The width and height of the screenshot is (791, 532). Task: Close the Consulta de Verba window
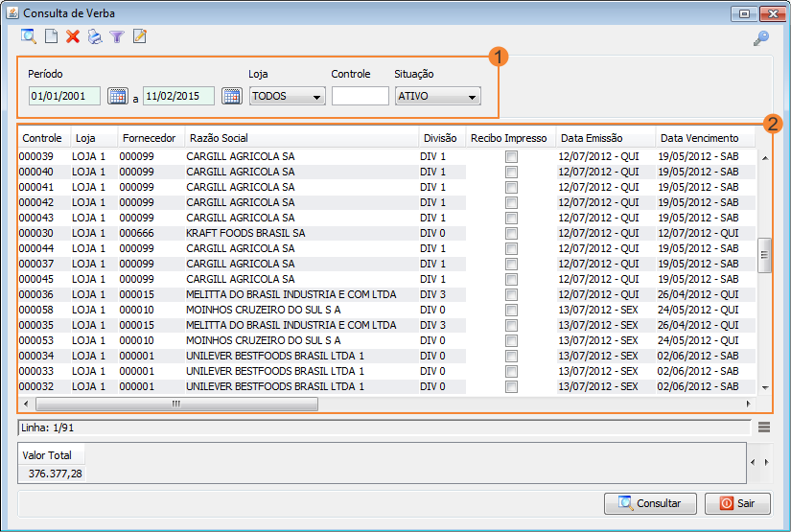coord(773,13)
